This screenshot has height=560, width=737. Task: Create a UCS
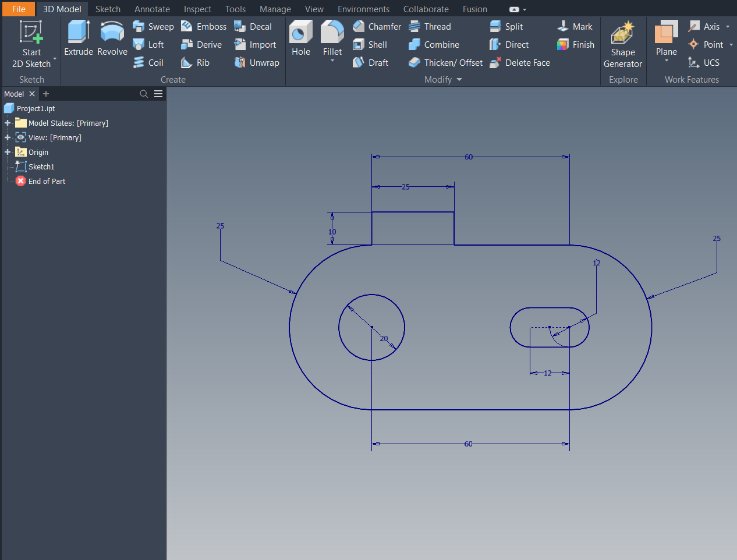703,63
